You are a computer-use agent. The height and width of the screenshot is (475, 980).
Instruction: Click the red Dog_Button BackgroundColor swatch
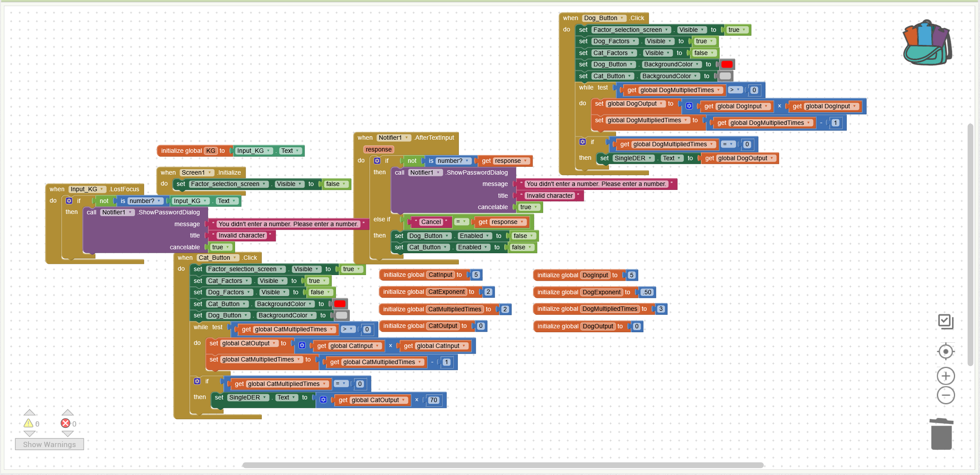click(727, 65)
